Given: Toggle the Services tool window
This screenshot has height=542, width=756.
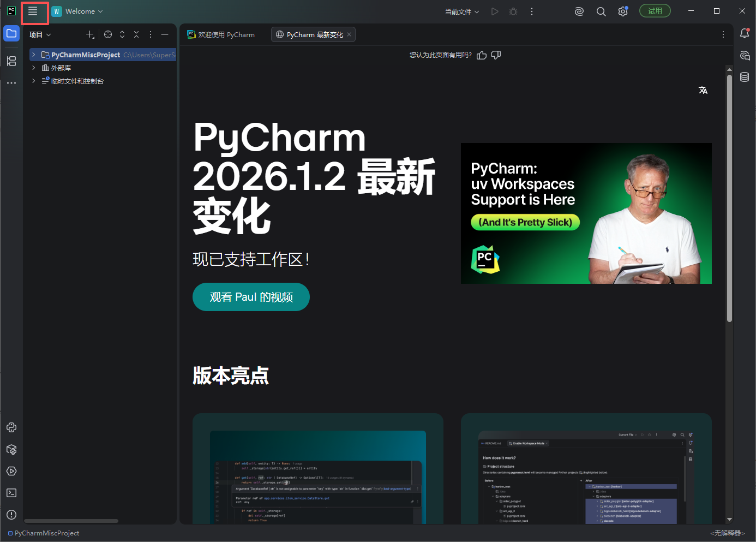Looking at the screenshot, I should (x=11, y=471).
